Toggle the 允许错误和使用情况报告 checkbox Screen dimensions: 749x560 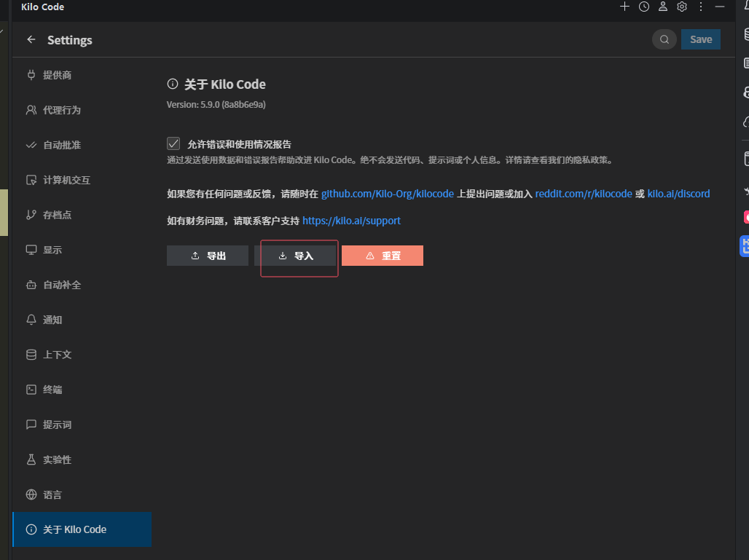pos(173,143)
